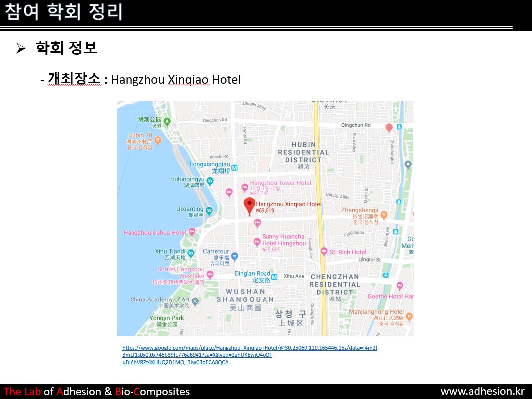Click the 'HUBIN RESIDENTIAL DISTRICT' map label
The image size is (532, 399).
304,152
